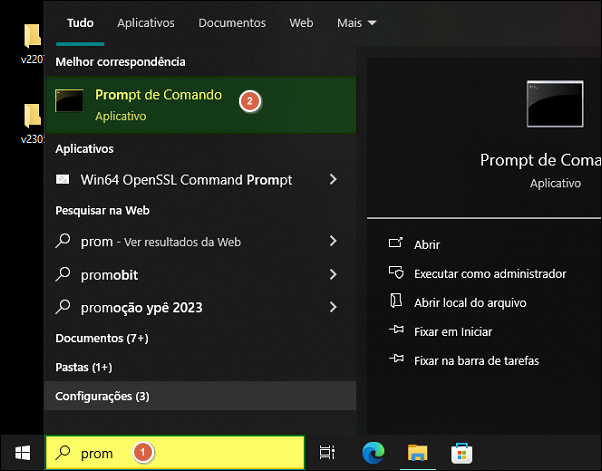The image size is (602, 471).
Task: Click the Win64 OpenSSL Command Prompt icon
Action: [63, 179]
